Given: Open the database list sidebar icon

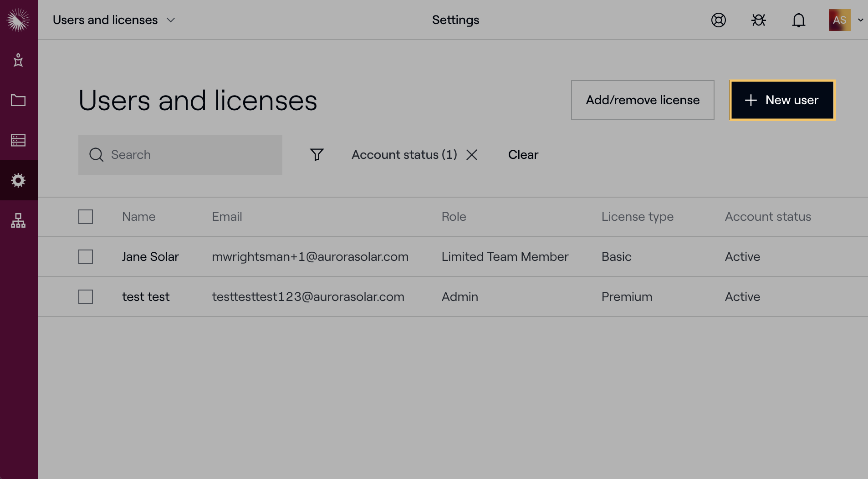Looking at the screenshot, I should coord(18,140).
